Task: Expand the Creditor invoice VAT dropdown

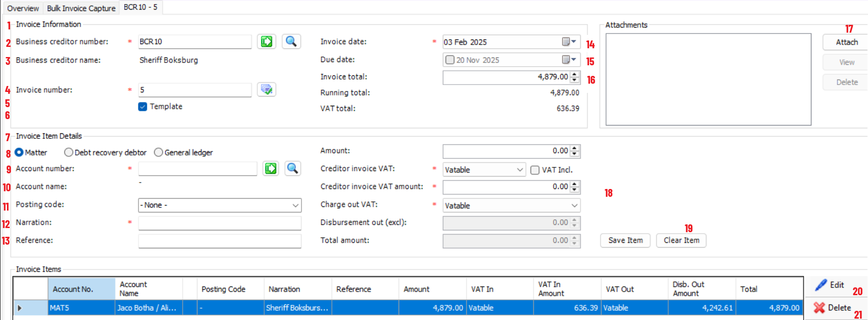Action: click(x=520, y=170)
